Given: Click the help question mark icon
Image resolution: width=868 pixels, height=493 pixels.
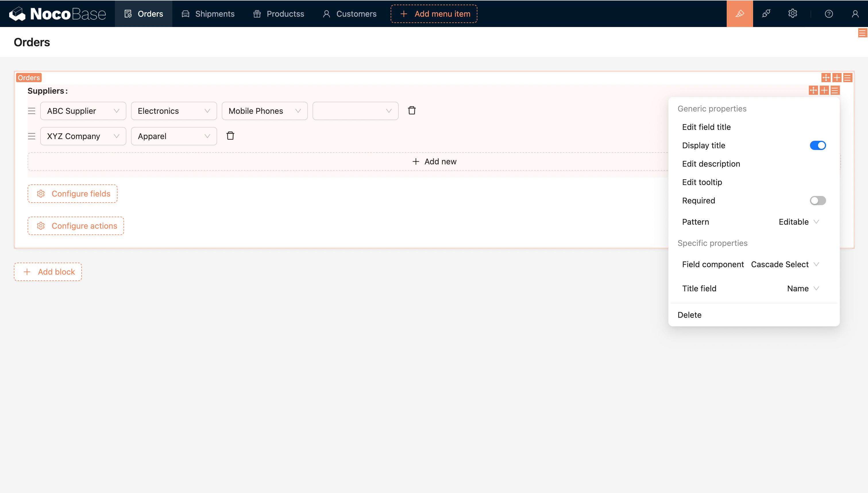Looking at the screenshot, I should coord(828,14).
